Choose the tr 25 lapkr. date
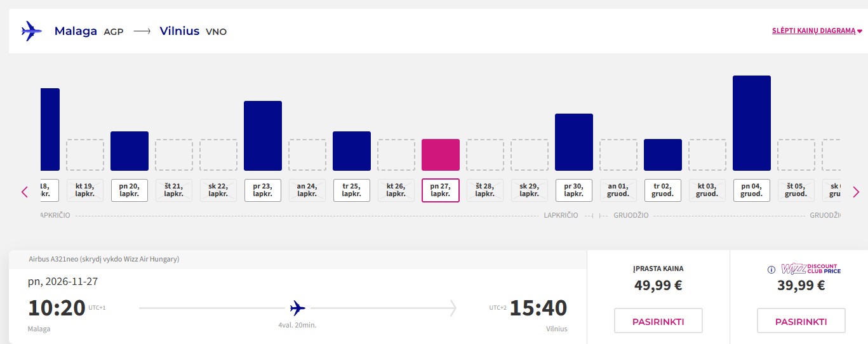The height and width of the screenshot is (344, 868). click(352, 190)
